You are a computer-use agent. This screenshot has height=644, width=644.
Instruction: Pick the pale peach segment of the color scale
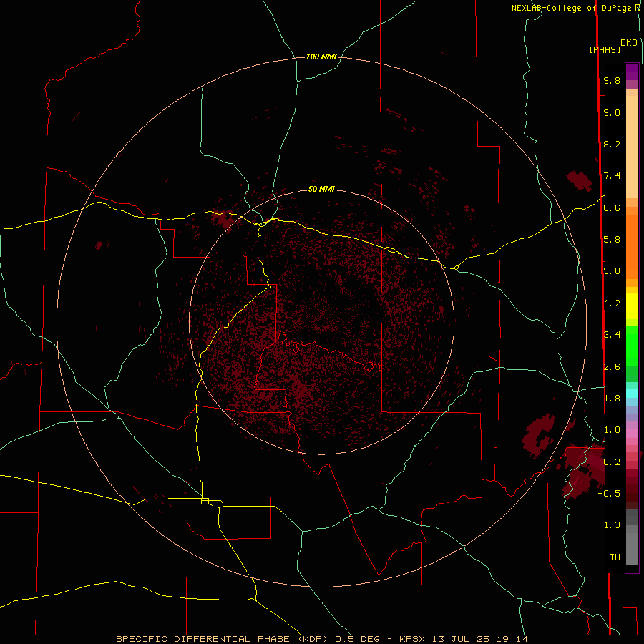[632, 147]
